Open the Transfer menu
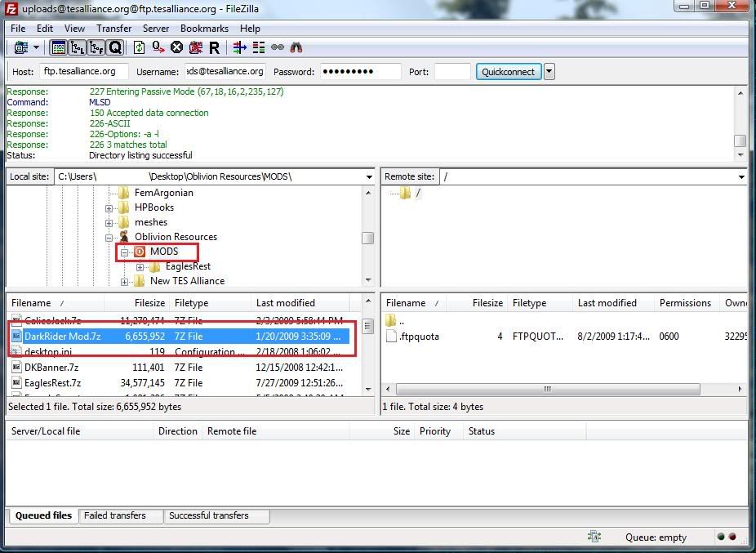 113,29
